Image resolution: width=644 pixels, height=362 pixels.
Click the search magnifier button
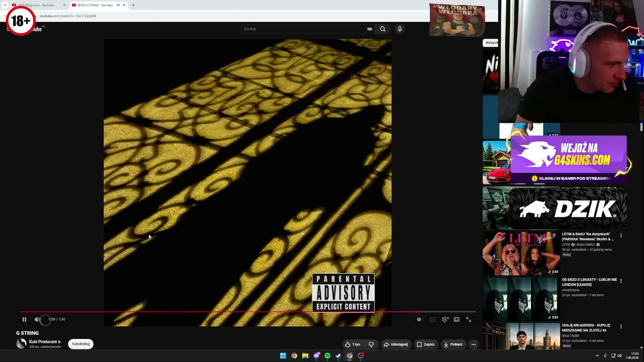tap(383, 29)
